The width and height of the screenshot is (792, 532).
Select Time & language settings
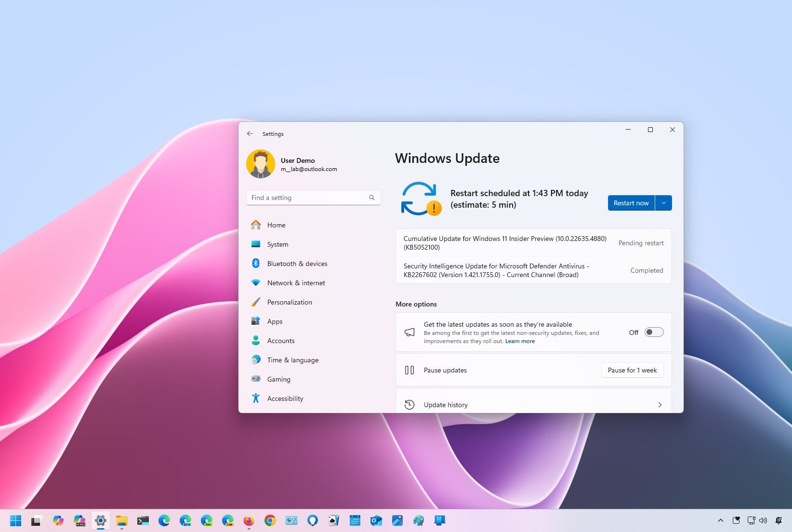[x=292, y=360]
